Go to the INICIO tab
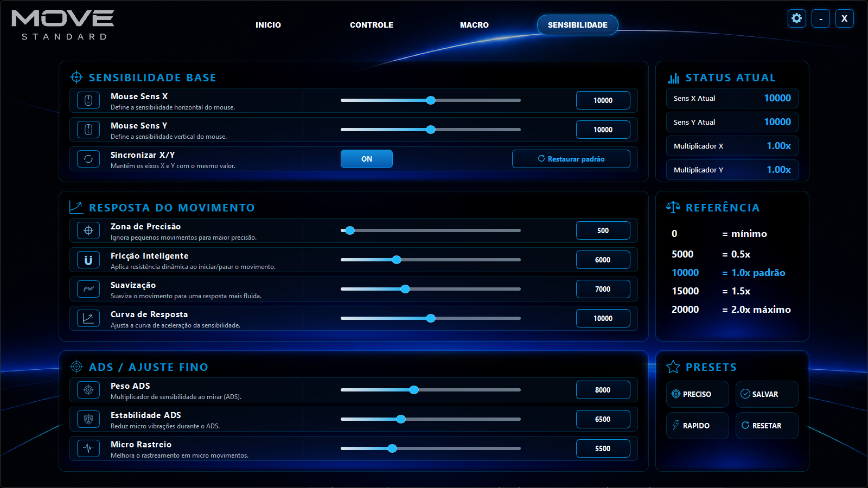 click(268, 25)
